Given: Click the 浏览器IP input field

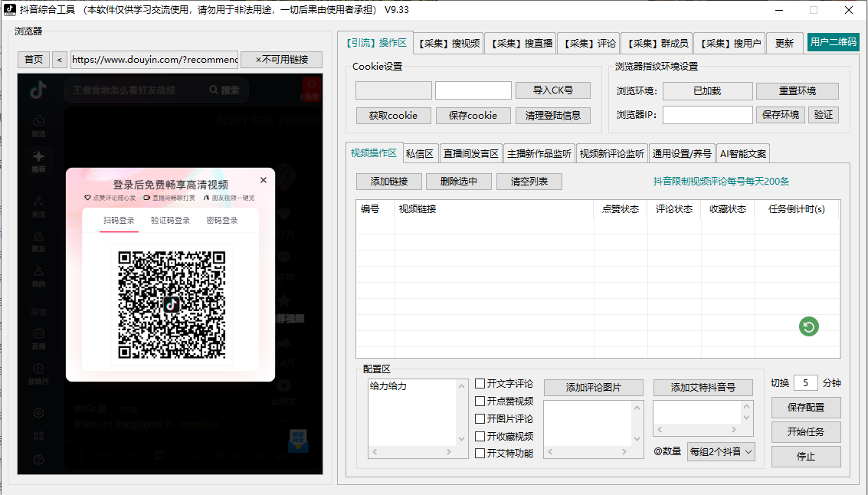Looking at the screenshot, I should 707,115.
